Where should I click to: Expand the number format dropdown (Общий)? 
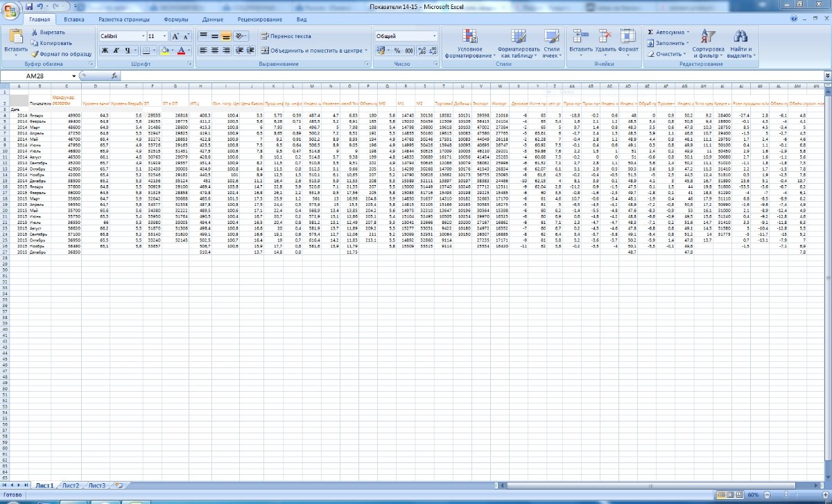click(434, 36)
